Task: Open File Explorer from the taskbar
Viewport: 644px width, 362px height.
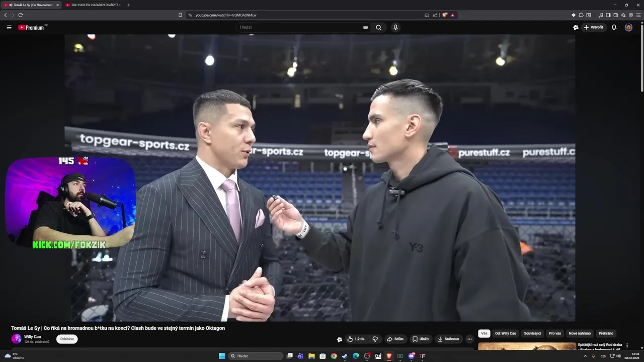Action: point(311,356)
